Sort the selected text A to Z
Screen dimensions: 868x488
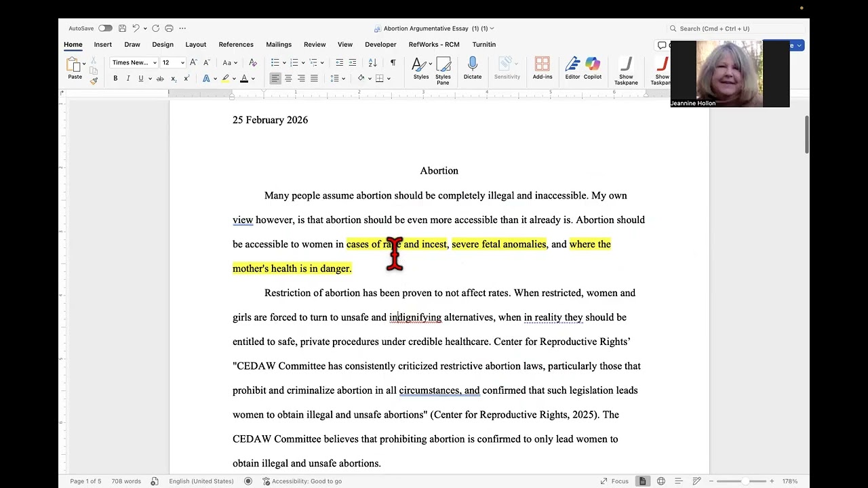point(372,62)
